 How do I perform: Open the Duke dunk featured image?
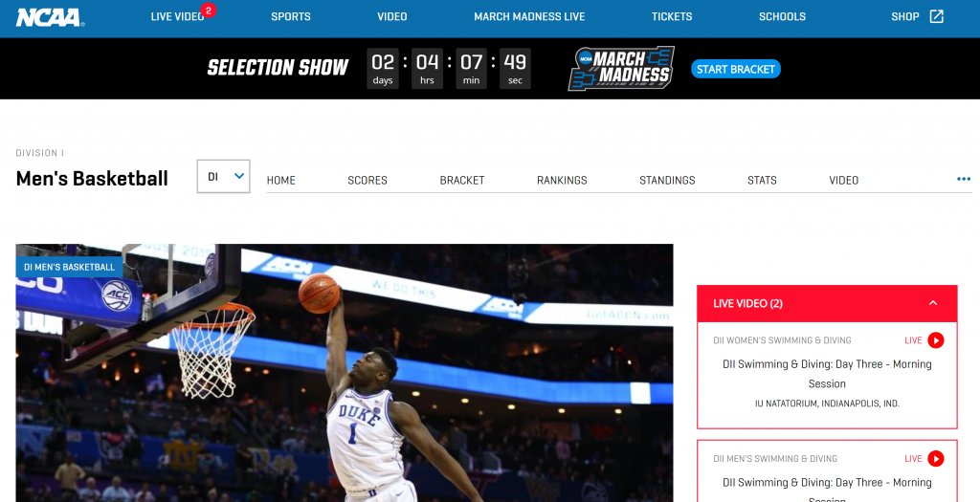[x=345, y=373]
